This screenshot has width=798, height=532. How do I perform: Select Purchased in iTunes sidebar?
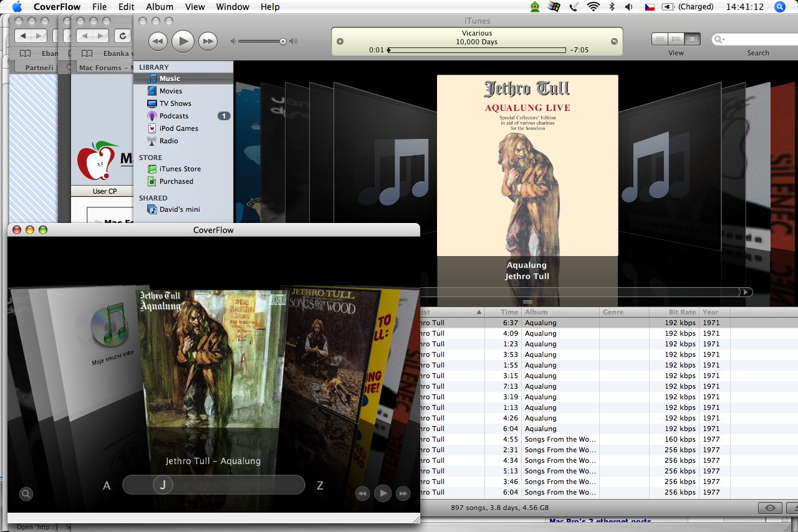[183, 181]
